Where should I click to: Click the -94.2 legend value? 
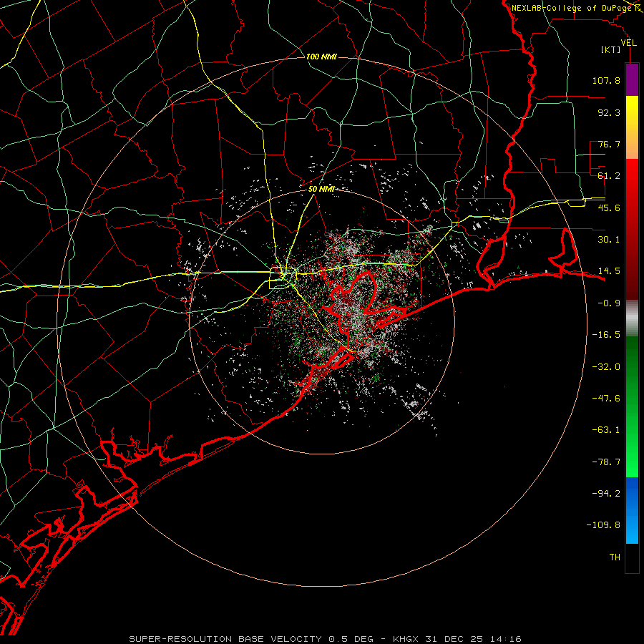pos(606,494)
